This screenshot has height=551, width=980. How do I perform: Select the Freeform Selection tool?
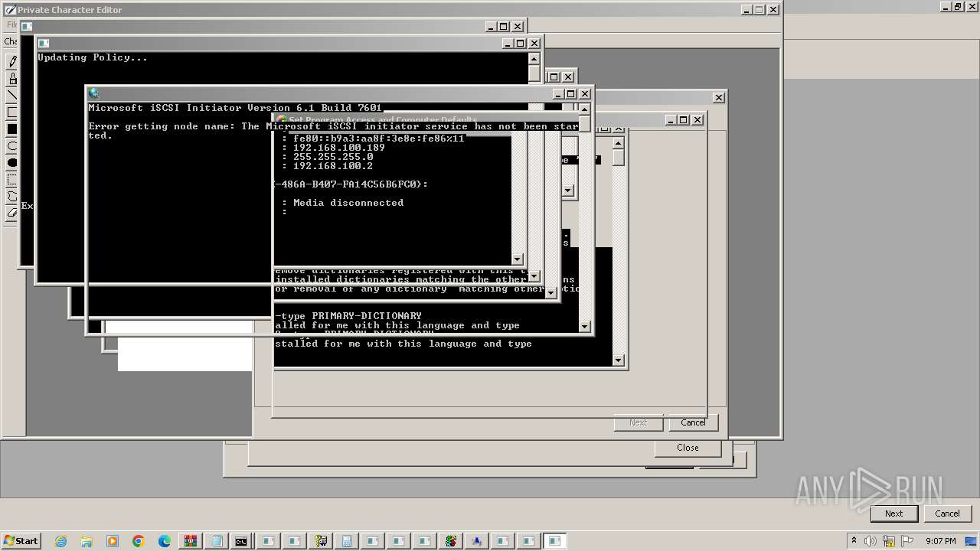coord(11,197)
